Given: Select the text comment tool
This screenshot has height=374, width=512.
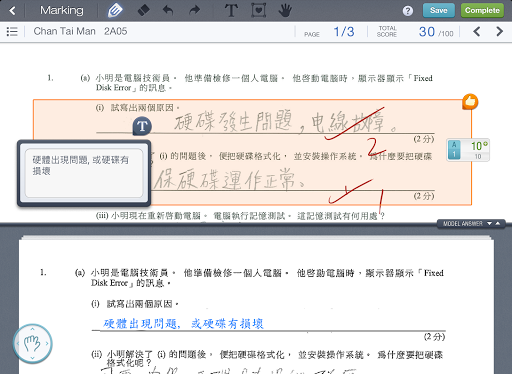Looking at the screenshot, I should 231,11.
